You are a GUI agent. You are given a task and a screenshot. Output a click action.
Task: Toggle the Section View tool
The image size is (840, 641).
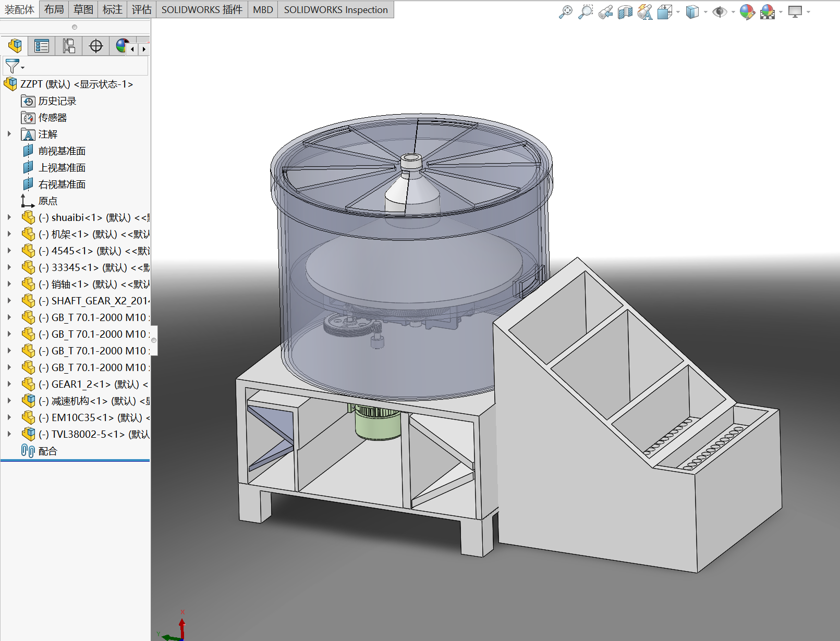(625, 11)
